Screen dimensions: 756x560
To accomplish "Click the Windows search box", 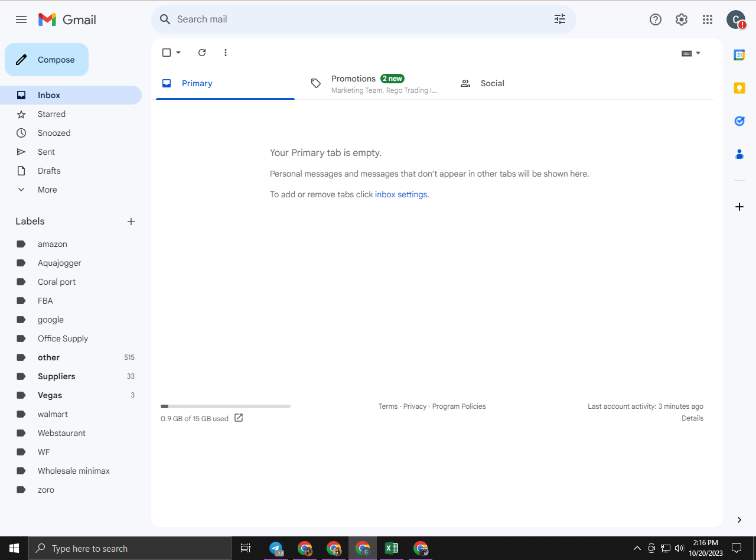I will [130, 548].
